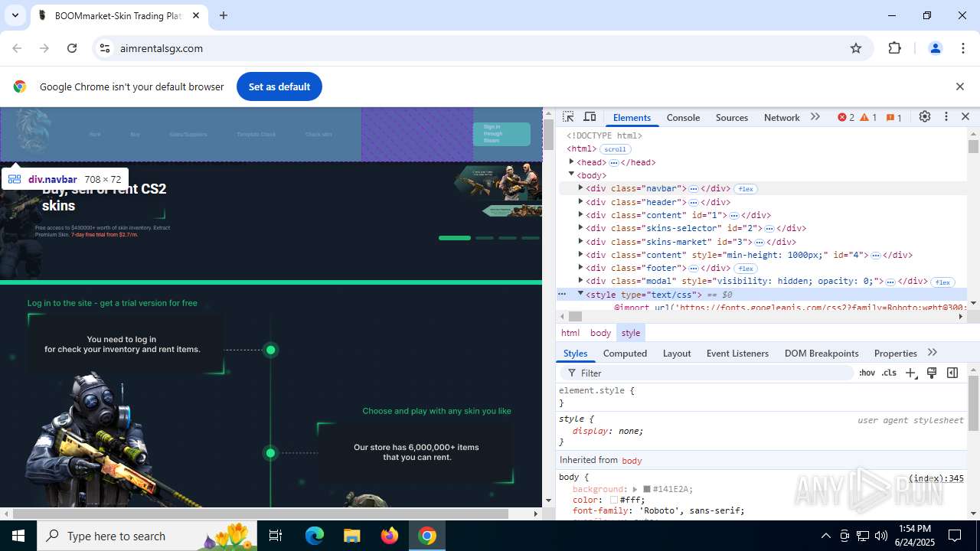Toggle the navbar flex badge
980x551 pixels.
click(746, 189)
